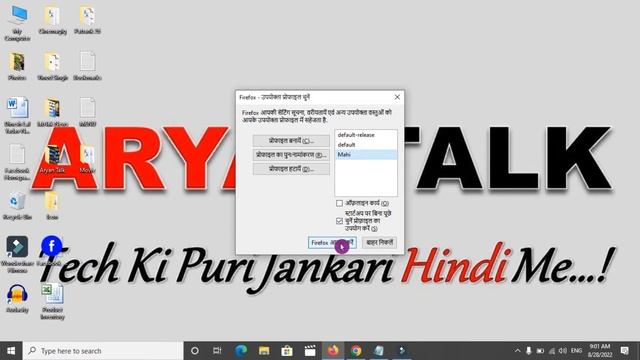Select the Wondershare Filmora desktop shortcut
Image resolution: width=640 pixels, height=360 pixels.
[x=17, y=254]
